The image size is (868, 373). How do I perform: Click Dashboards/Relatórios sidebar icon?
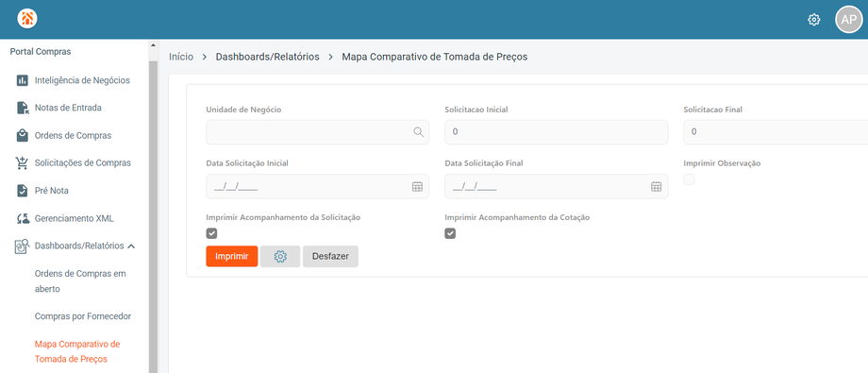[22, 246]
